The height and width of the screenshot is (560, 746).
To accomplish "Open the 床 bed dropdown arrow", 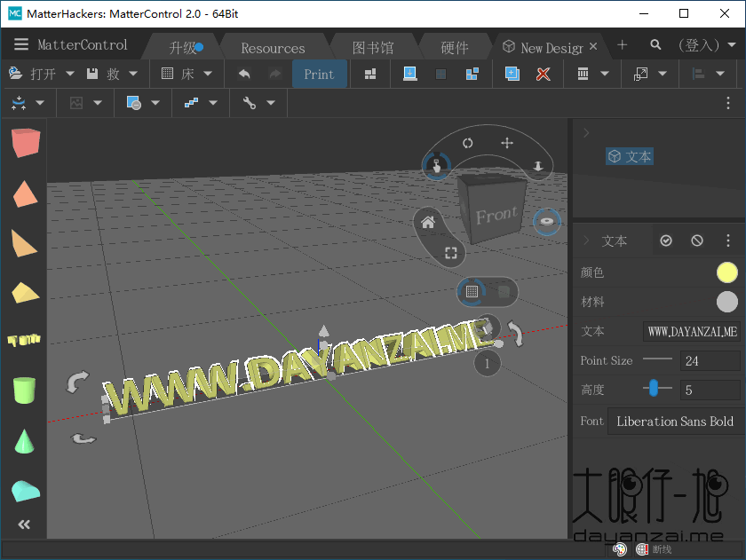I will tap(208, 74).
